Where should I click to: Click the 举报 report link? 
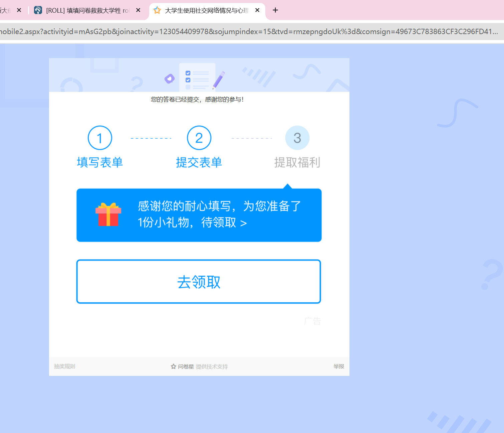338,367
